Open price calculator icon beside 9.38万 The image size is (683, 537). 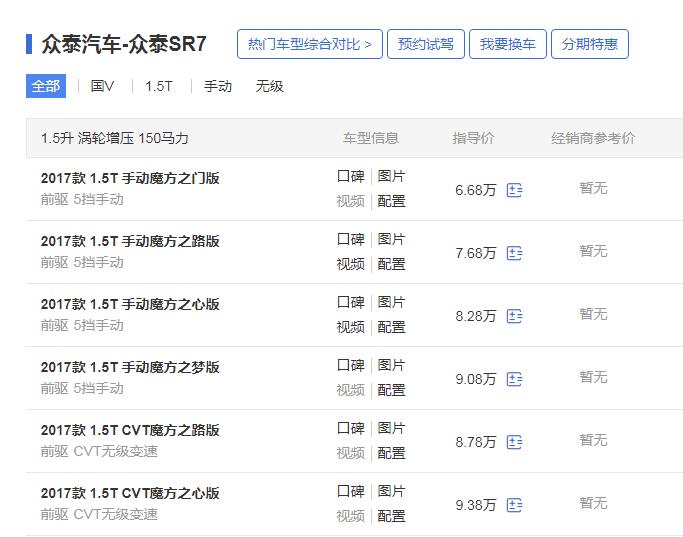tap(514, 505)
